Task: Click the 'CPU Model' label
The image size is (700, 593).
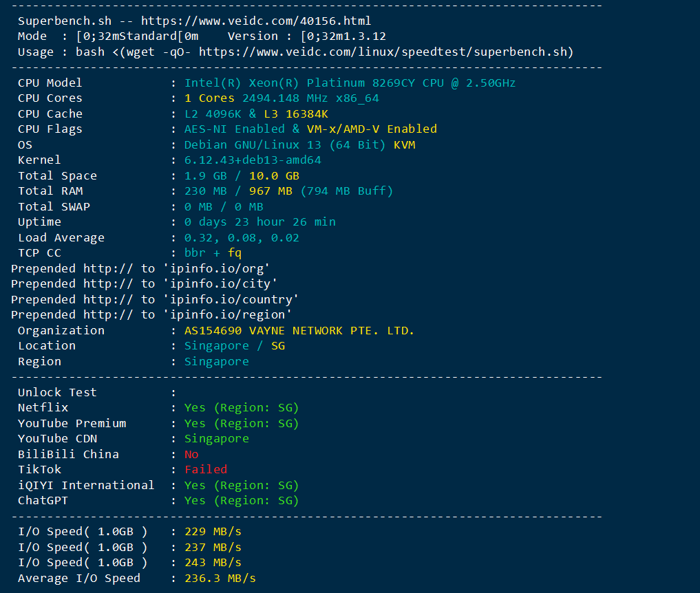Action: [50, 83]
